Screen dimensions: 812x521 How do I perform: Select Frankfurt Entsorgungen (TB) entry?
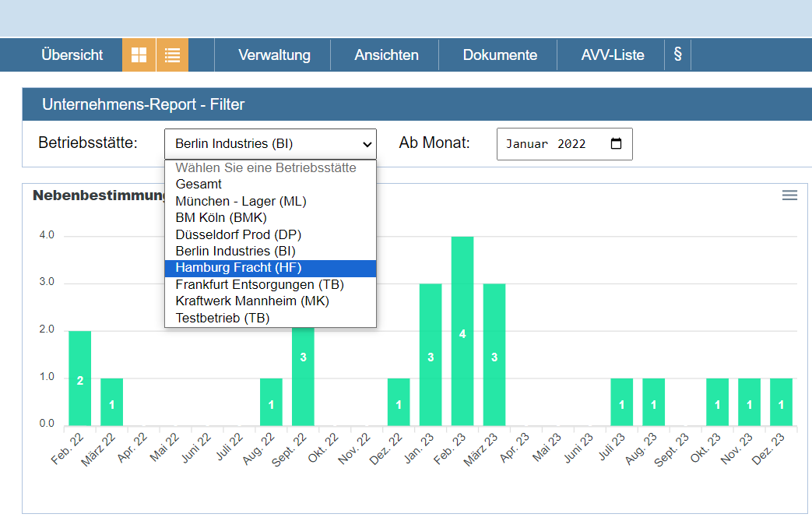259,285
